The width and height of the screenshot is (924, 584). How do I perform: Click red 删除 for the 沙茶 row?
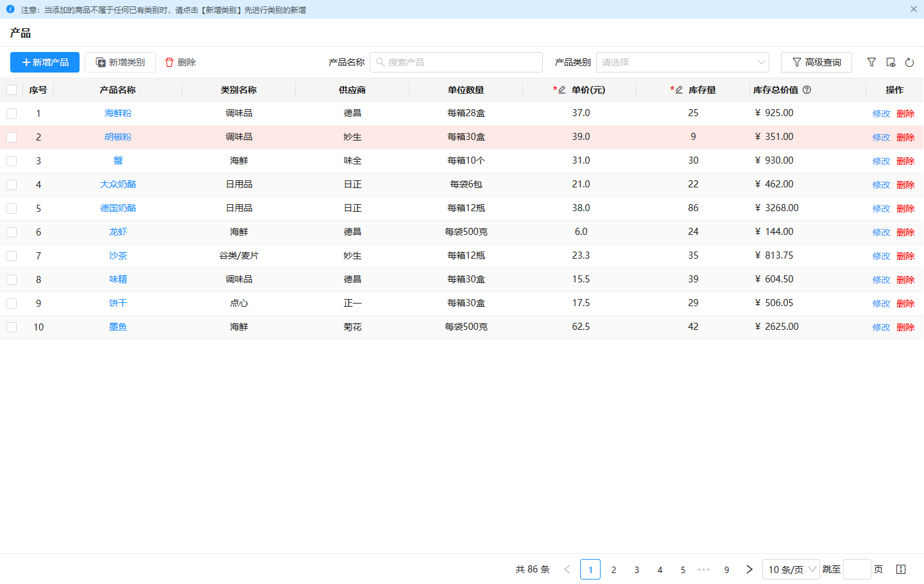905,256
